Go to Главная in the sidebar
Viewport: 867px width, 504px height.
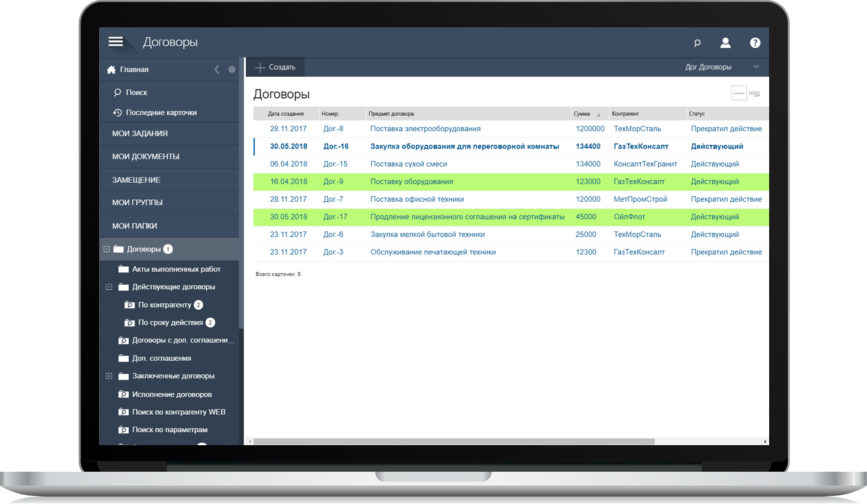coord(134,69)
